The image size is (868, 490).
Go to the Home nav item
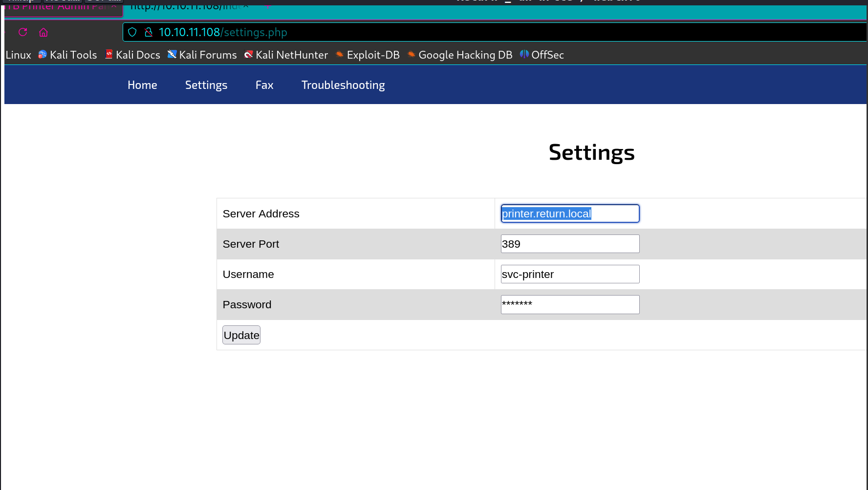point(142,85)
